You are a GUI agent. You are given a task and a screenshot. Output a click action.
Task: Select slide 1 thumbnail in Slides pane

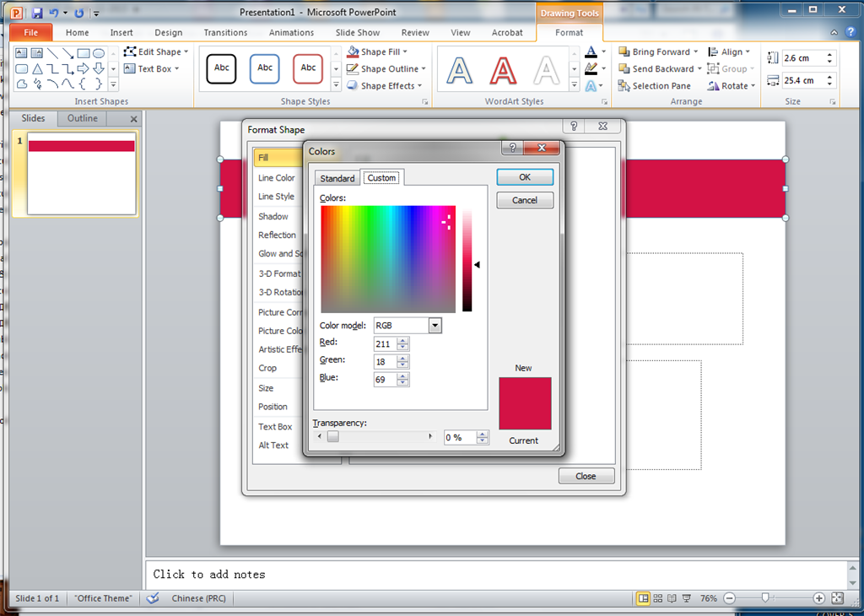82,174
